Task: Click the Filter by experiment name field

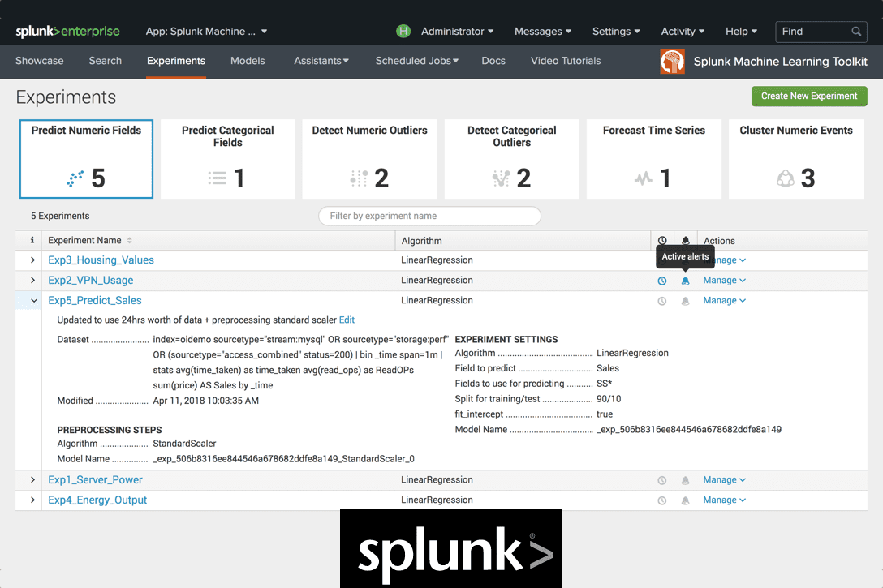Action: point(429,216)
